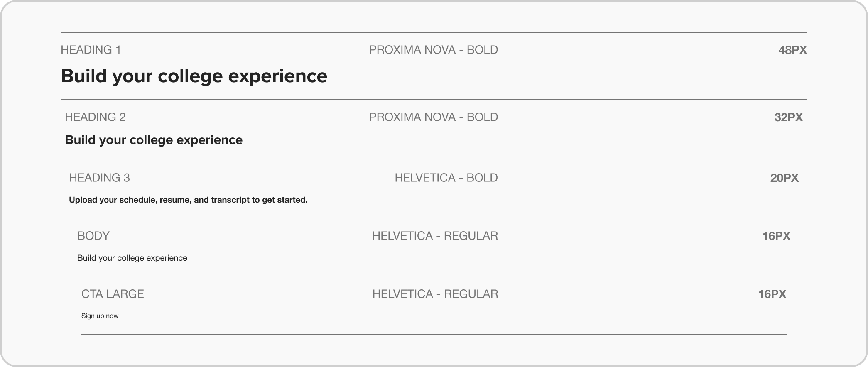
Task: Select the large 'Build your college experience' heading
Action: (194, 77)
